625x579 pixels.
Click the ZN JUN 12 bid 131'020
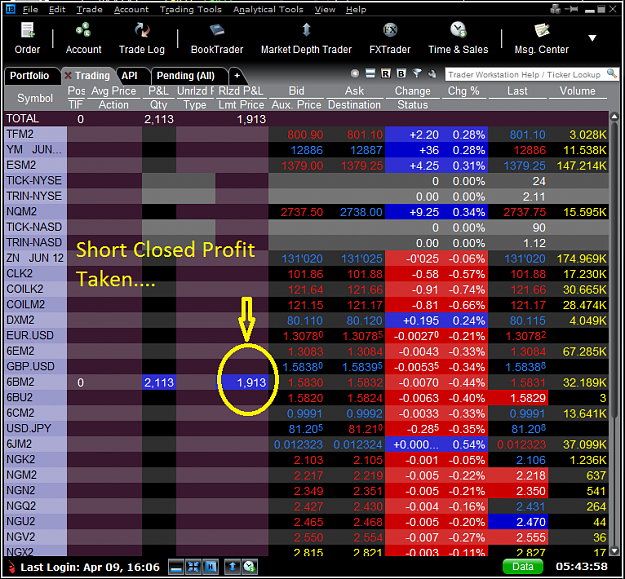click(x=302, y=259)
